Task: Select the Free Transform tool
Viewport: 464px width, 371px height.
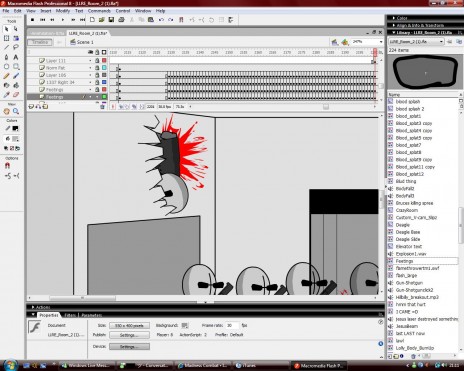Action: click(x=6, y=38)
